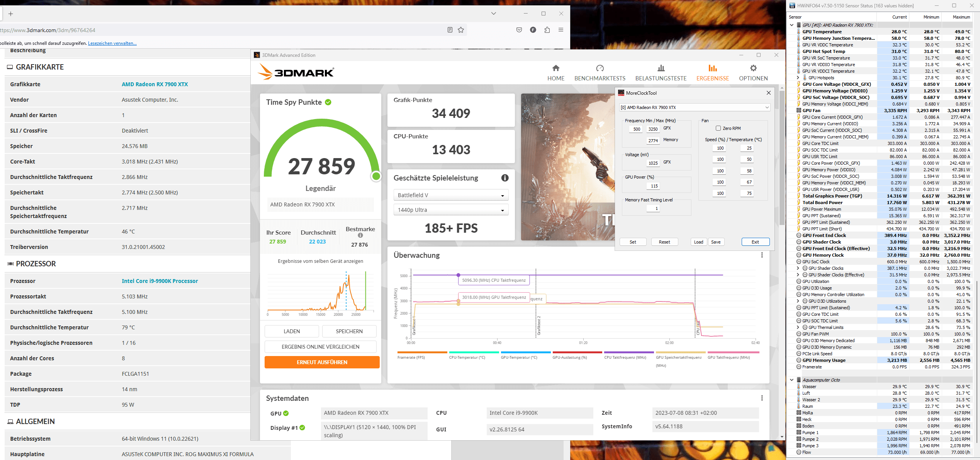Click the Laden button in 3DMark
The width and height of the screenshot is (980, 460).
coord(292,331)
